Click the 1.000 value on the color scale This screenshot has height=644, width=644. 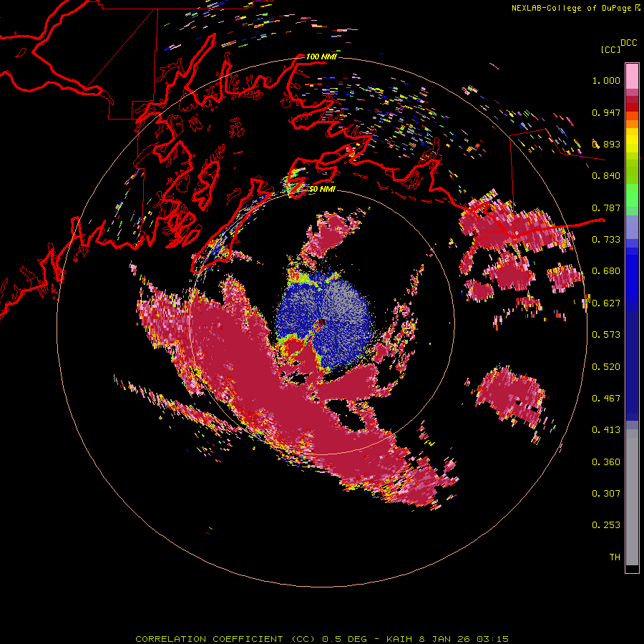click(606, 81)
